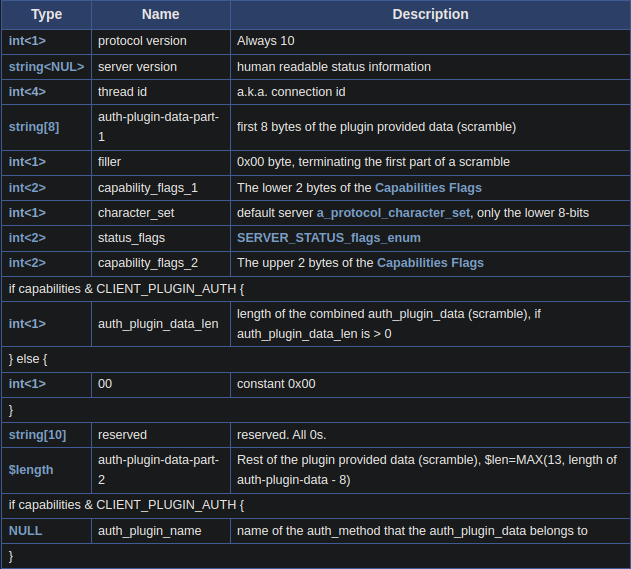631x569 pixels.
Task: Click the 'server version' name cell
Action: (x=161, y=67)
